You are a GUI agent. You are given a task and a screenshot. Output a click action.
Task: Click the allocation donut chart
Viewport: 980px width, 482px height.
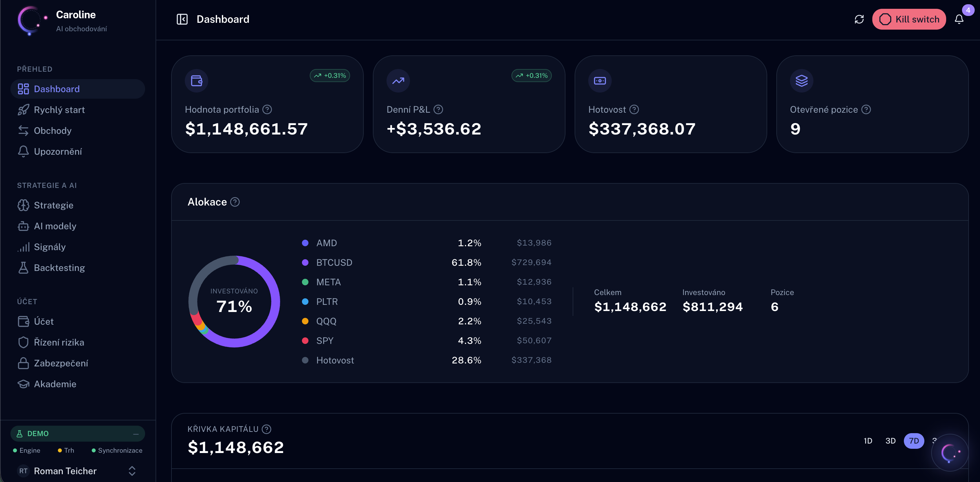click(234, 302)
